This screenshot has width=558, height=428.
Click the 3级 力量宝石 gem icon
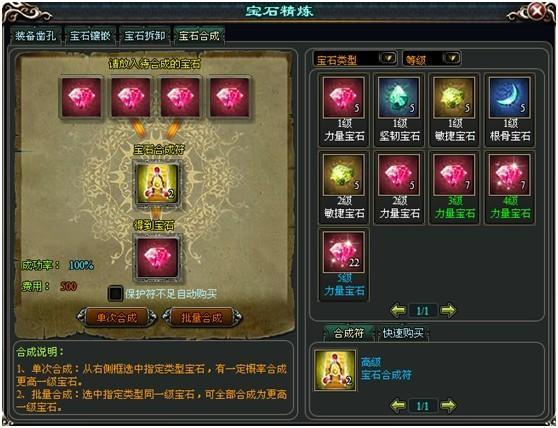(x=454, y=175)
